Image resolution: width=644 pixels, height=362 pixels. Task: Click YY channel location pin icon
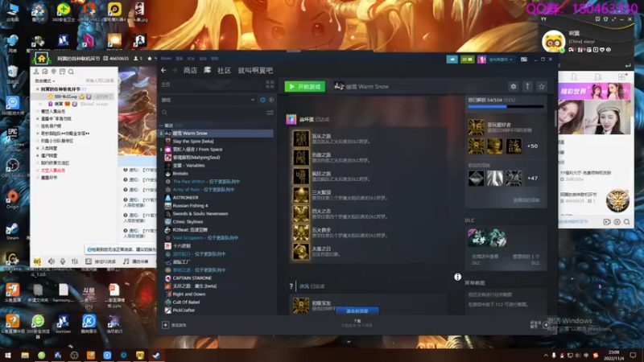53,72
